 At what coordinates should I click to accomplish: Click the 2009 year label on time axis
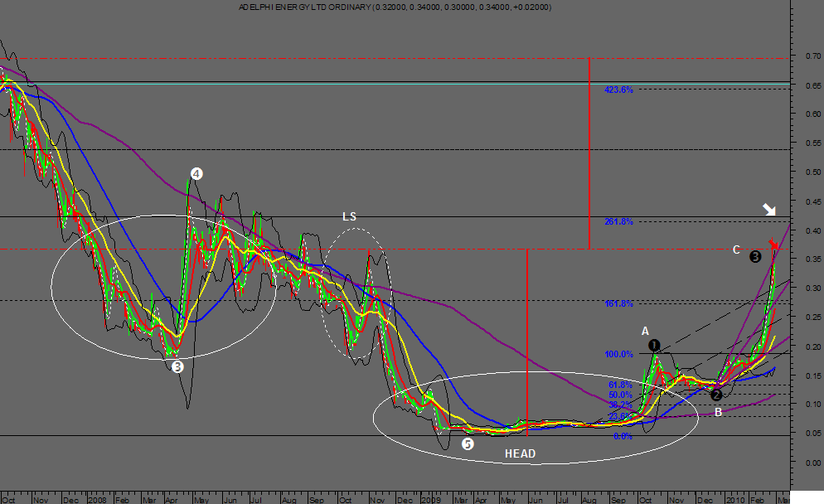430,500
